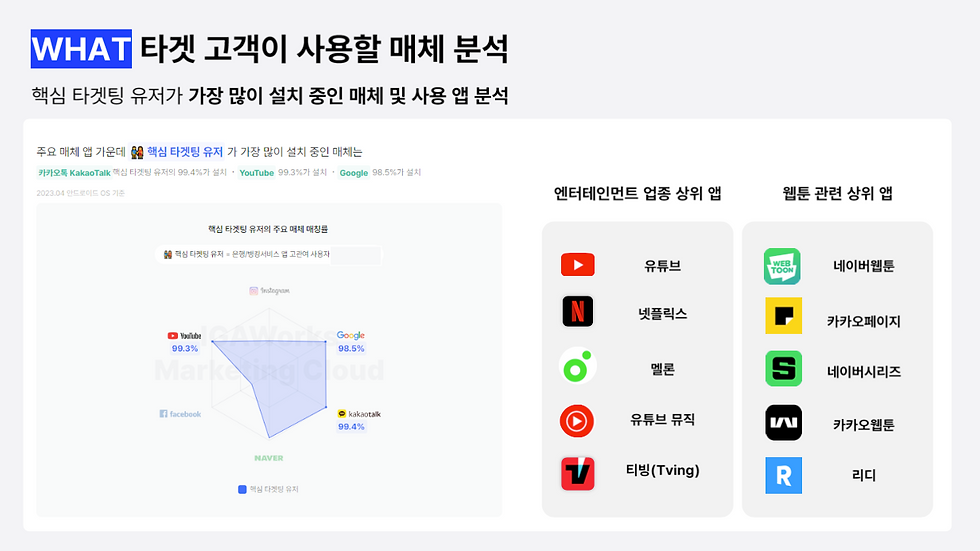This screenshot has width=980, height=551.
Task: Click the kakaotalk logo on radar chart
Action: tap(359, 414)
